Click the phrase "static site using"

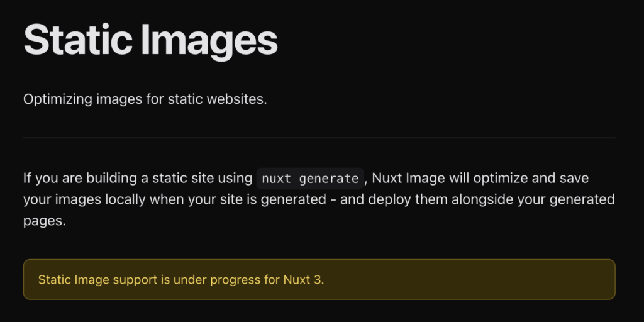pos(202,179)
